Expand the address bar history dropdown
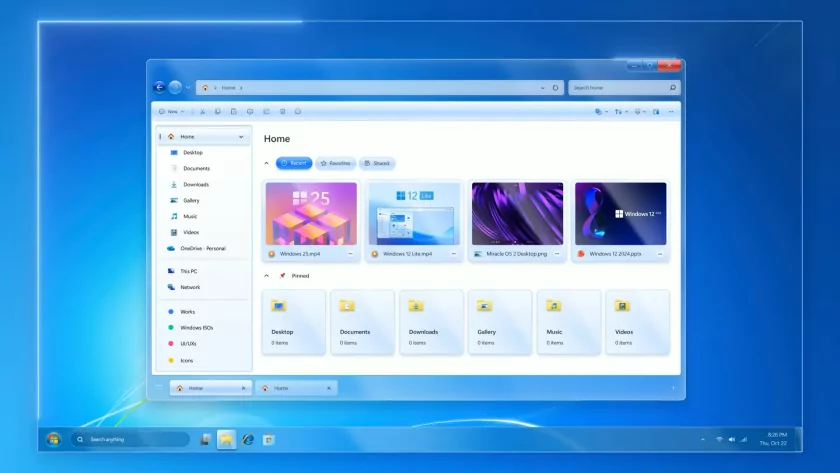The image size is (840, 473). (x=543, y=88)
